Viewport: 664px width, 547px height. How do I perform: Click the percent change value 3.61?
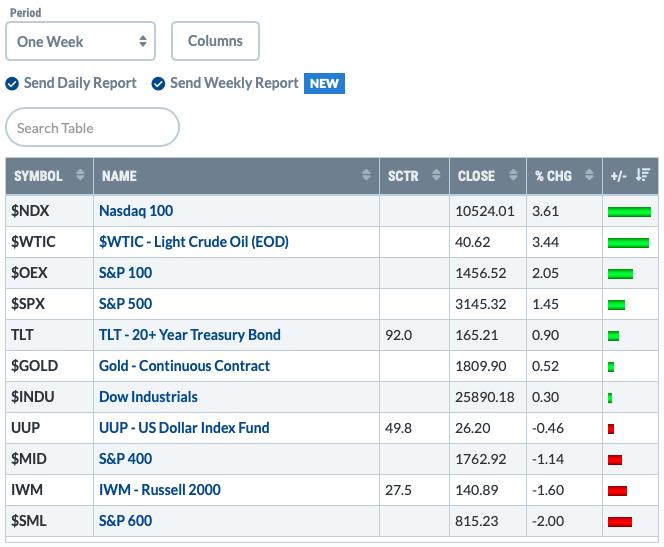545,211
